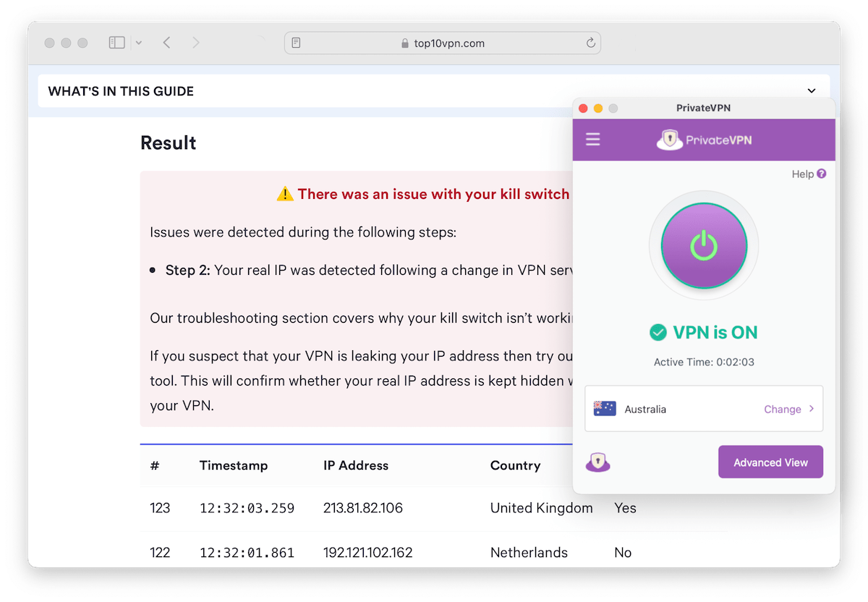Click row number 122
Screen dimensions: 868x602
160,553
